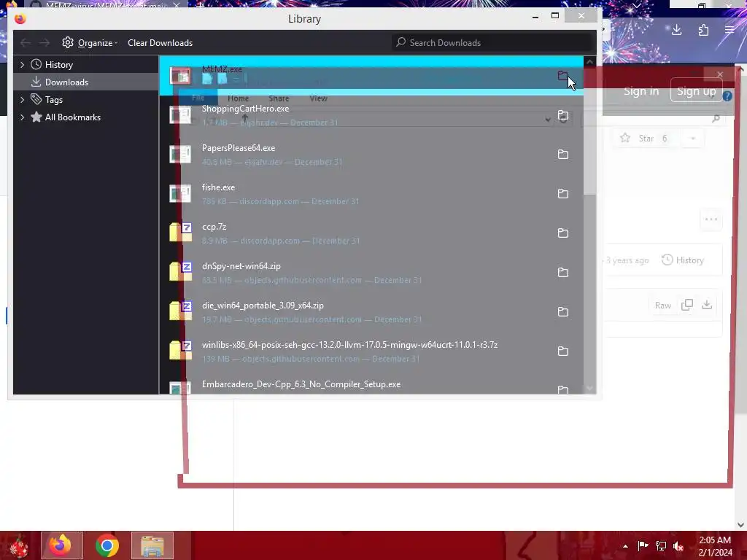Click scroll up arrow in downloads list

pyautogui.click(x=589, y=62)
